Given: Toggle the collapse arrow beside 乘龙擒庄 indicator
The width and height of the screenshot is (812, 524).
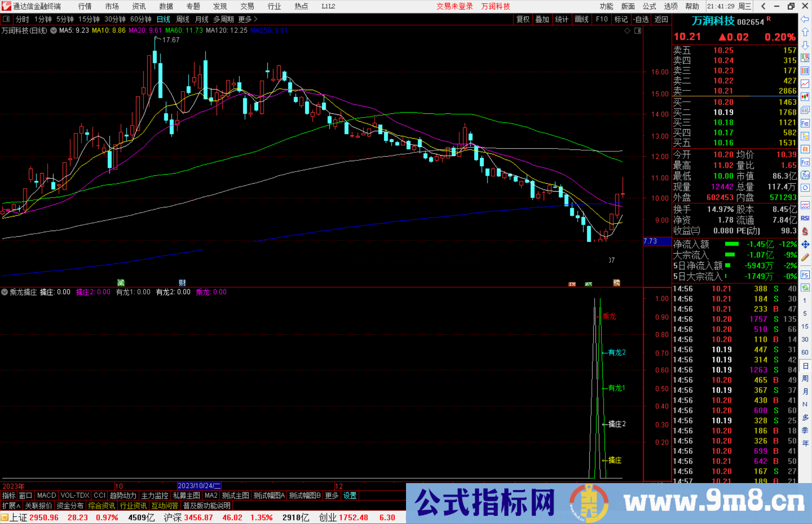Looking at the screenshot, I should click(5, 292).
